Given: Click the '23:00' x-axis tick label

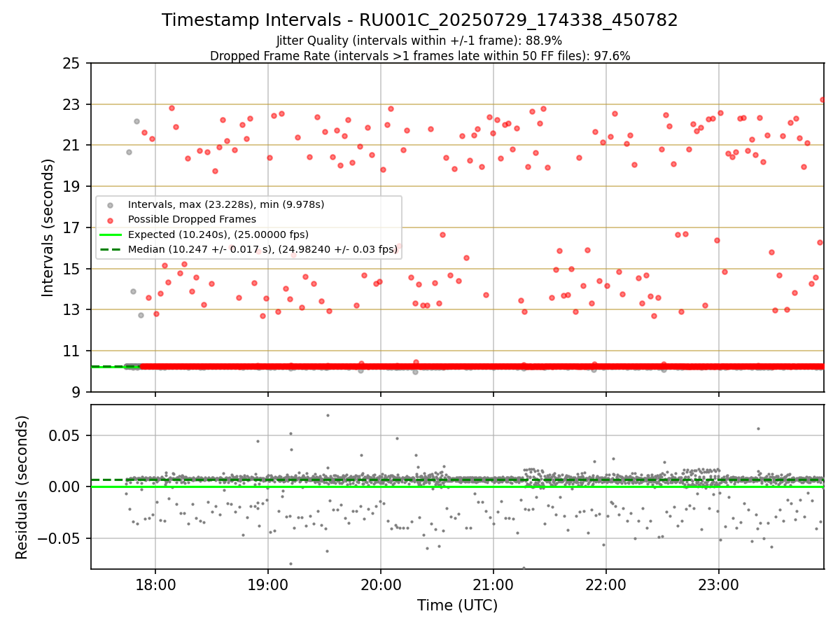Looking at the screenshot, I should tap(719, 584).
